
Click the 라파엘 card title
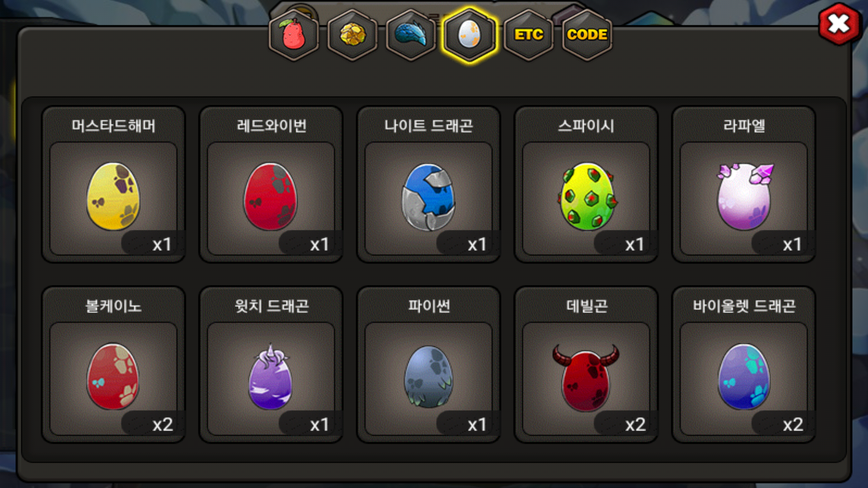744,126
